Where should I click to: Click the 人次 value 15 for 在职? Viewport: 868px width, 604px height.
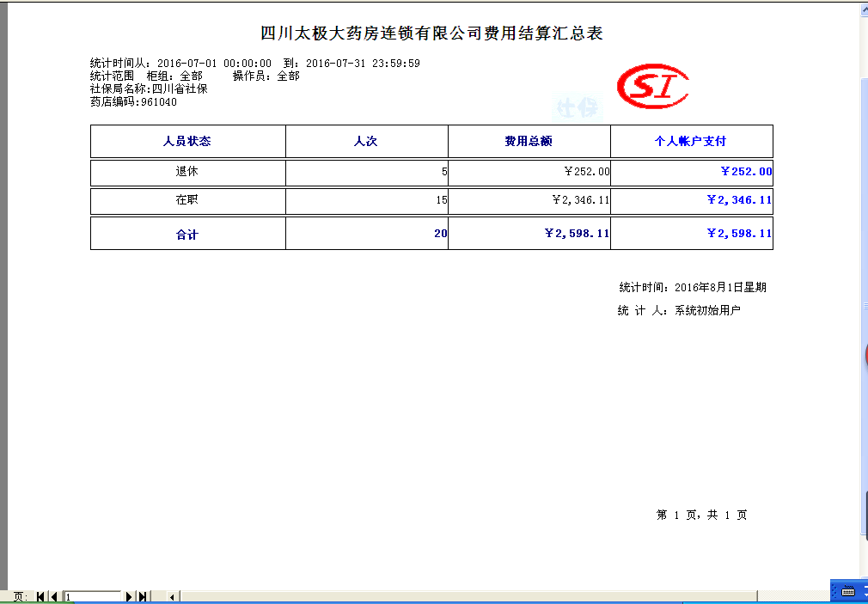click(x=442, y=200)
